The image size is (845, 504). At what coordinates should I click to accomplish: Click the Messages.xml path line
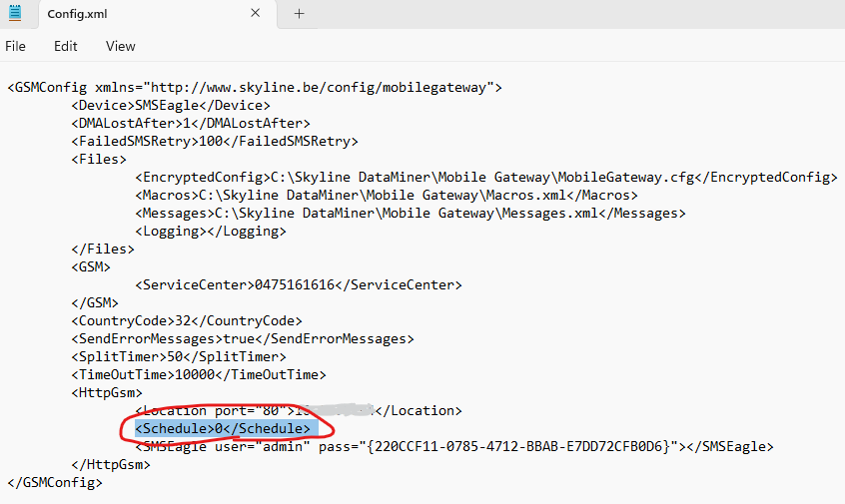pos(410,213)
